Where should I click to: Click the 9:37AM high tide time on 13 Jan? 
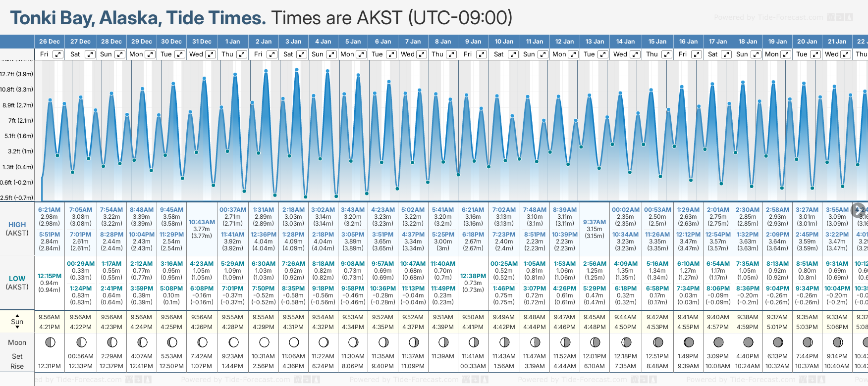tap(595, 222)
